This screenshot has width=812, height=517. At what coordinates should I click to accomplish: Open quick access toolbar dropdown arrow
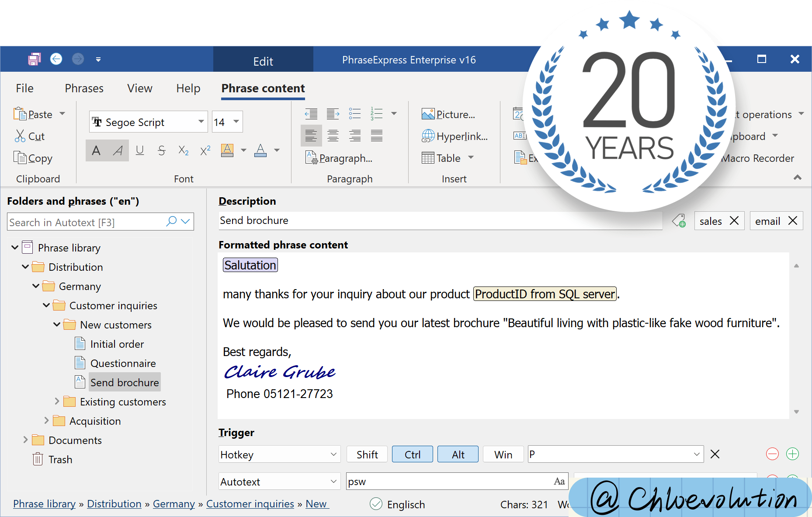tap(98, 59)
